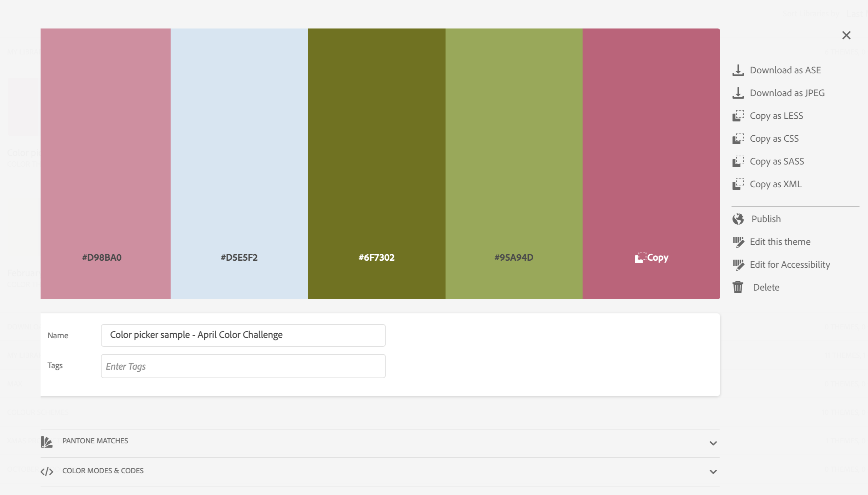
Task: Click the Copy as LESS clipboard icon
Action: pyautogui.click(x=738, y=116)
